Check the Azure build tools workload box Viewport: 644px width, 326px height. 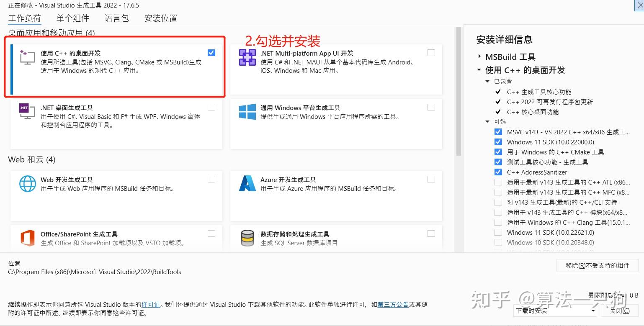coord(431,179)
